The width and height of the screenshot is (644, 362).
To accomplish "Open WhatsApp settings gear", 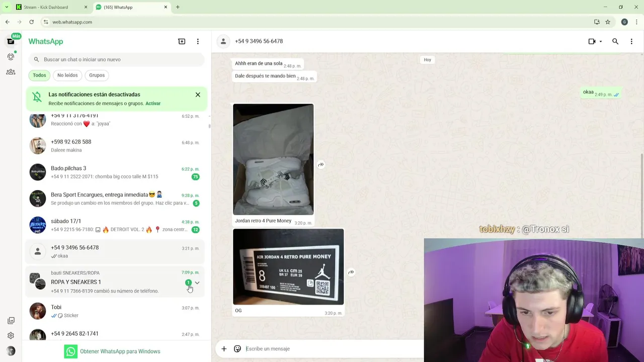I will [11, 335].
